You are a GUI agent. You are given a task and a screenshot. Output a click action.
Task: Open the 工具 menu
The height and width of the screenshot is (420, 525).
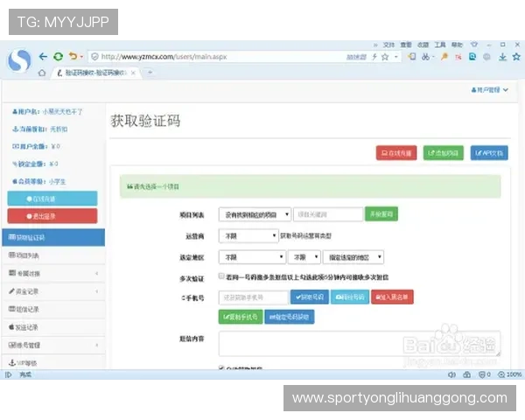point(440,45)
